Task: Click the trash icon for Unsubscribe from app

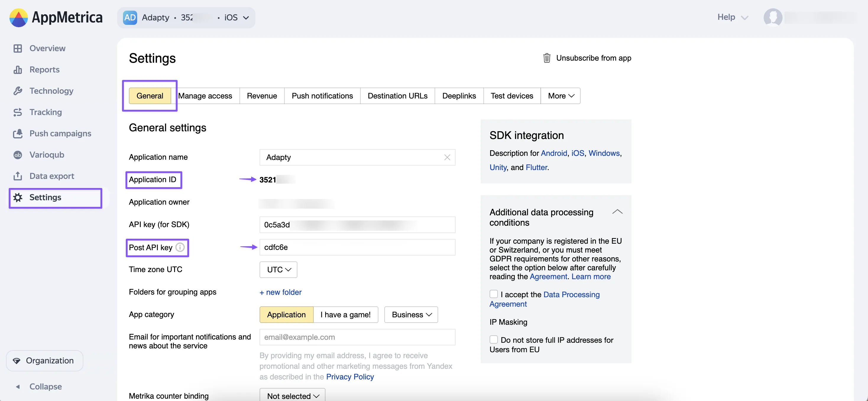Action: click(x=547, y=58)
